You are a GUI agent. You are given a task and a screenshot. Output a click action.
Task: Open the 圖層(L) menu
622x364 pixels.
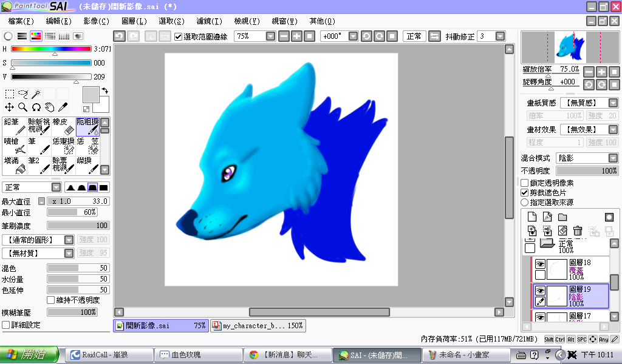pyautogui.click(x=134, y=21)
